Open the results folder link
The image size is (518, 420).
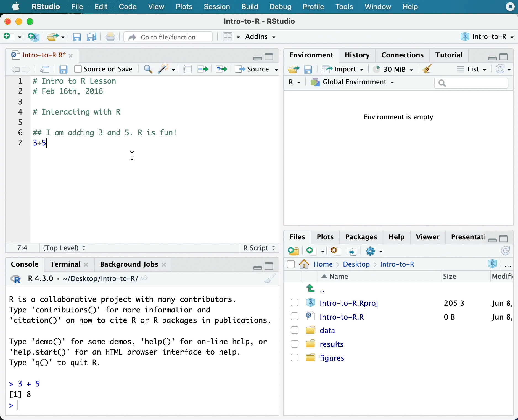point(331,344)
